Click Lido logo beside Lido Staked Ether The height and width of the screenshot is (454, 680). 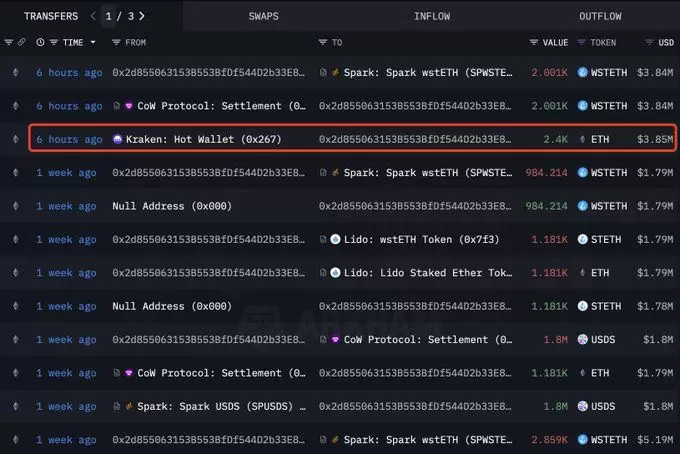click(335, 273)
